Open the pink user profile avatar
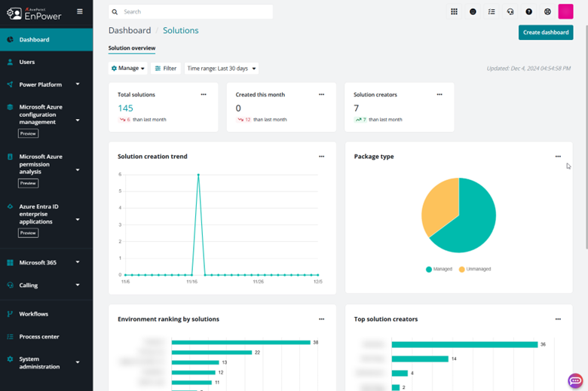This screenshot has height=391, width=588. 565,11
